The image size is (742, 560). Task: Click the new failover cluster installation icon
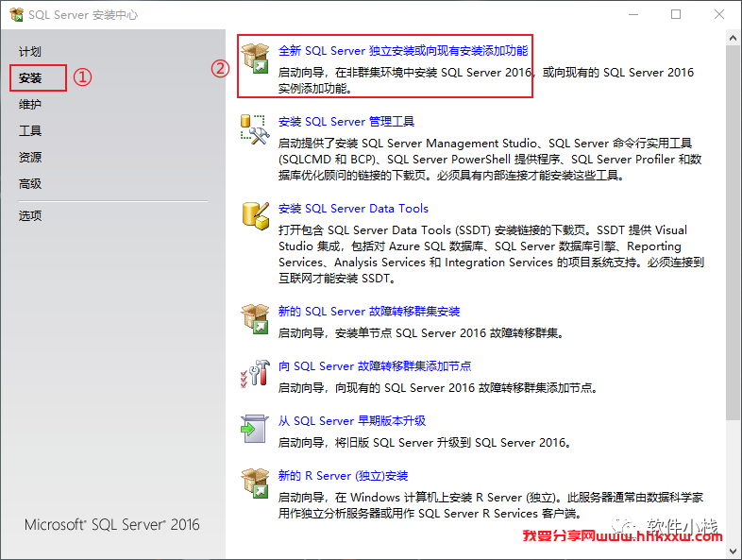(255, 319)
